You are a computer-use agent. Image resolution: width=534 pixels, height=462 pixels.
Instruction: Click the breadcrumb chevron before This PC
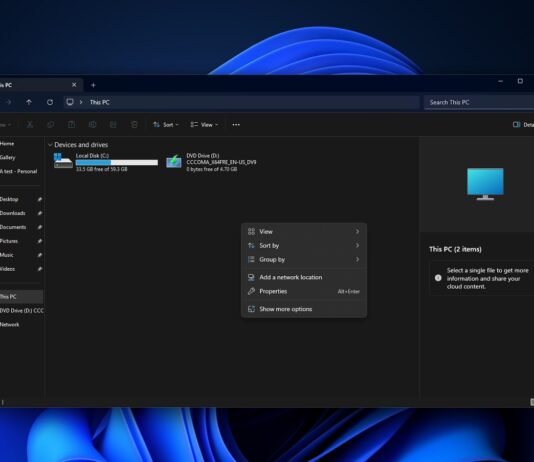coord(81,102)
